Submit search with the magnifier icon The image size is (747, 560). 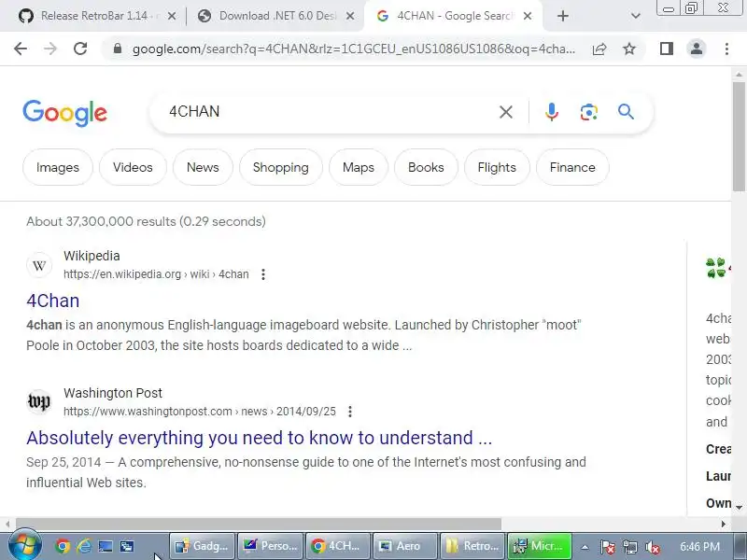pos(626,112)
